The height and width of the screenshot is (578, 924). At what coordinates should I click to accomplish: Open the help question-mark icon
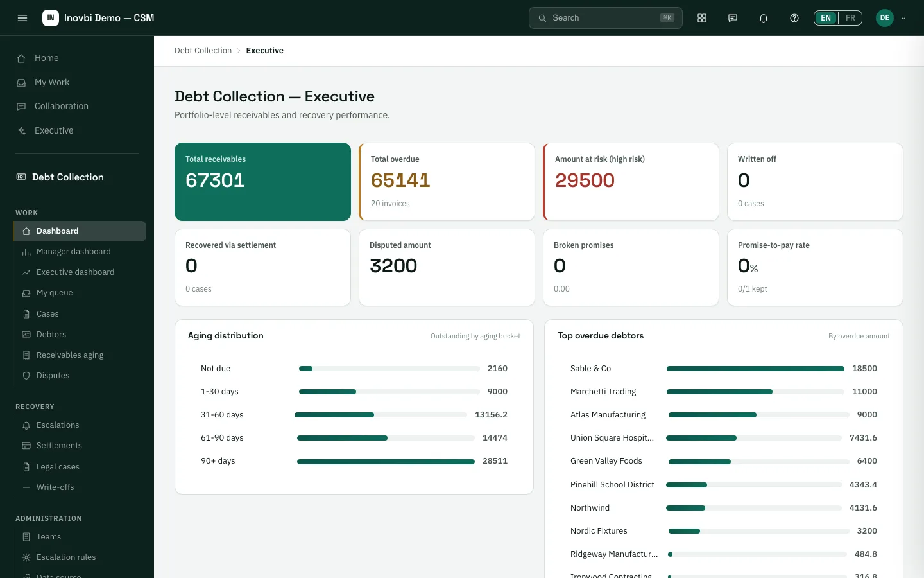pos(794,18)
